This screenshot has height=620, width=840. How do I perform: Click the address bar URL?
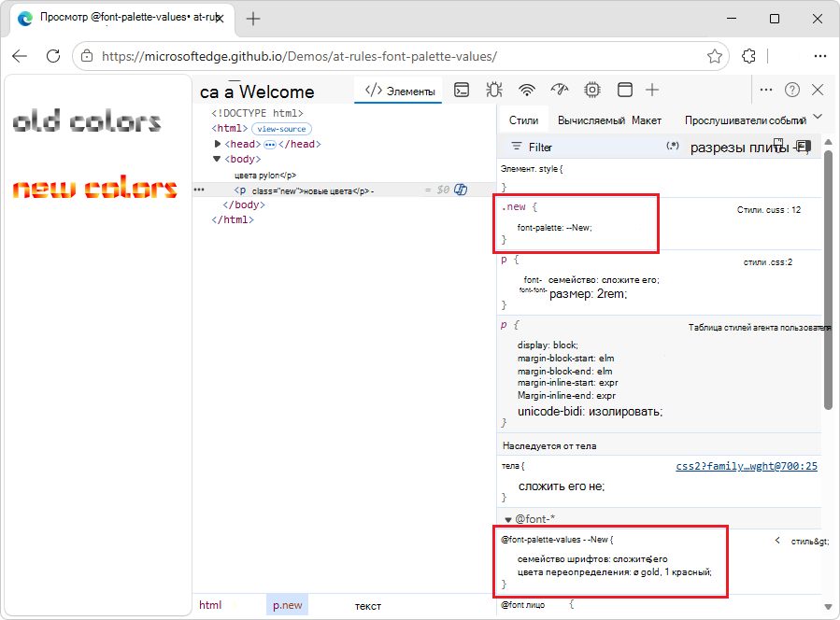tap(299, 56)
